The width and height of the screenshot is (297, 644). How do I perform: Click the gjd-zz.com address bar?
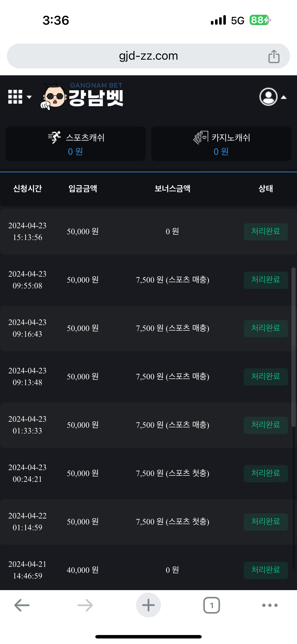148,56
